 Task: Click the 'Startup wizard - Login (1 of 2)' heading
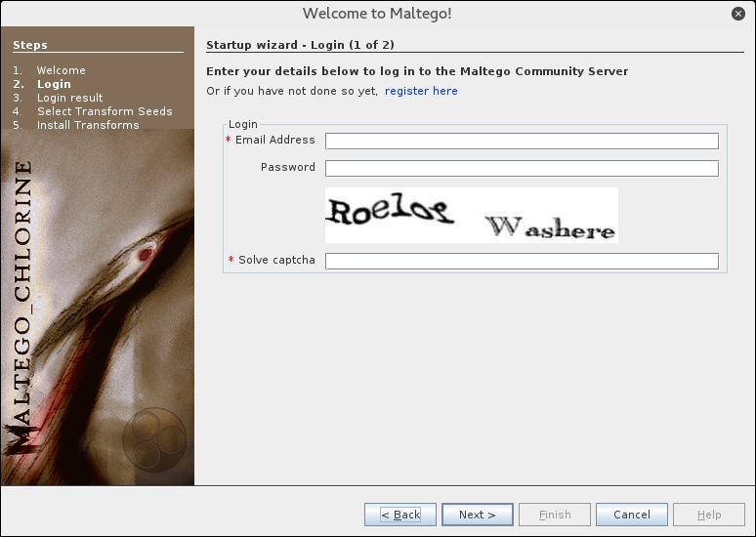click(x=300, y=45)
